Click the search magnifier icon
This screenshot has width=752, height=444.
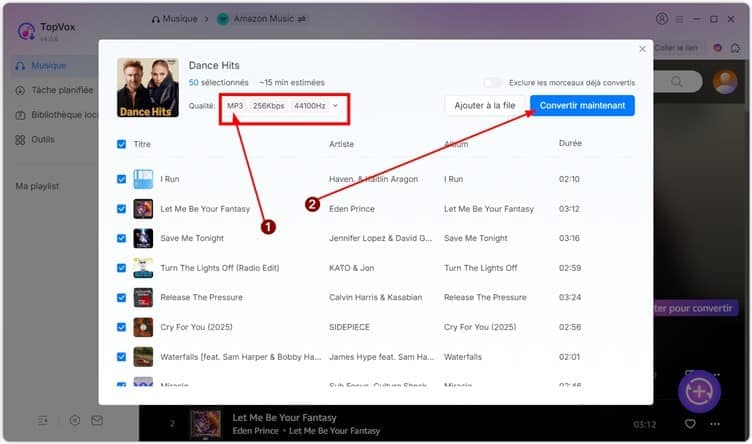pos(677,82)
